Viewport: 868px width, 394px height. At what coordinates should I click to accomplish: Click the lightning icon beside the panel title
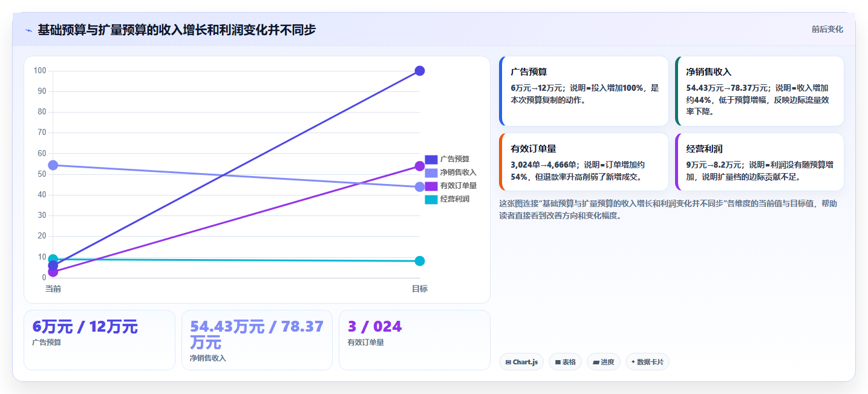[x=29, y=30]
